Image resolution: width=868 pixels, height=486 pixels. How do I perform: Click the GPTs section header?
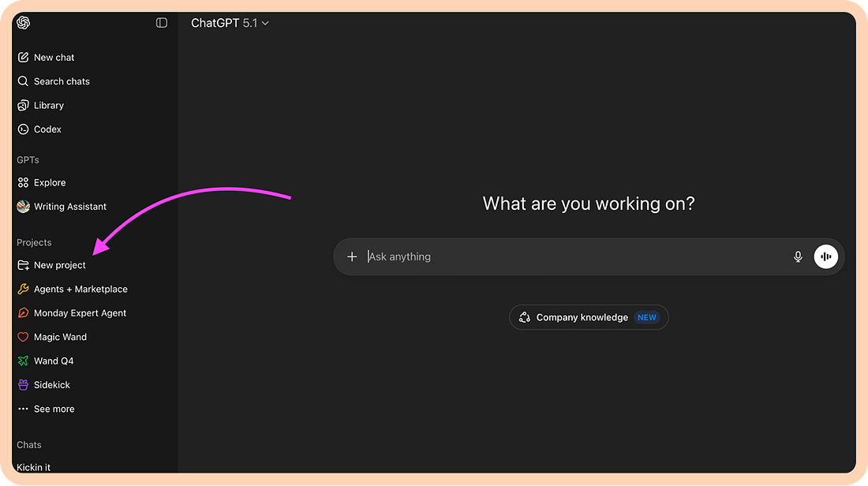(28, 160)
